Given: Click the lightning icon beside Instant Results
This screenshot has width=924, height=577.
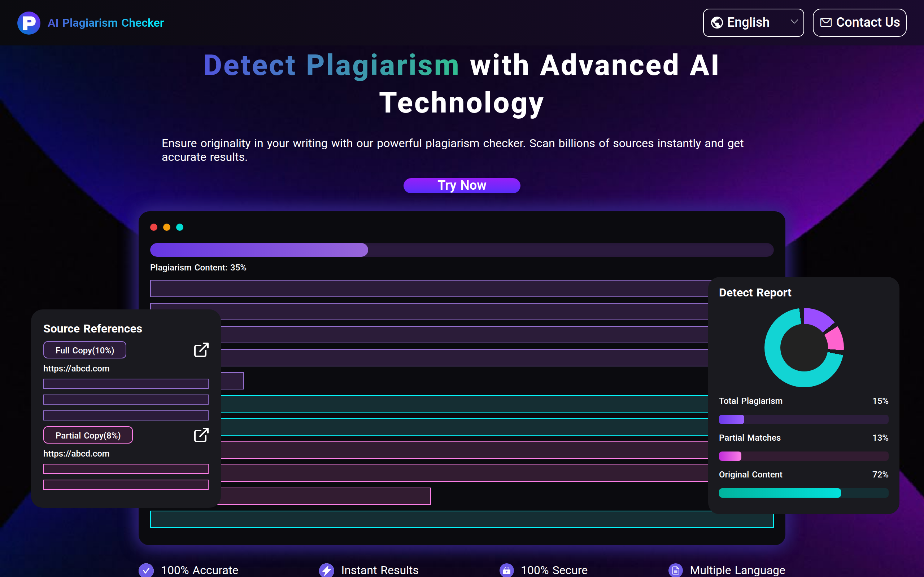Looking at the screenshot, I should (x=327, y=570).
